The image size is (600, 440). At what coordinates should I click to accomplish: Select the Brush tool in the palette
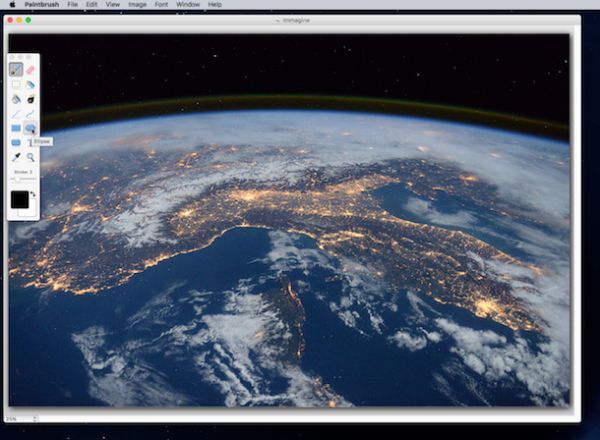tap(16, 70)
